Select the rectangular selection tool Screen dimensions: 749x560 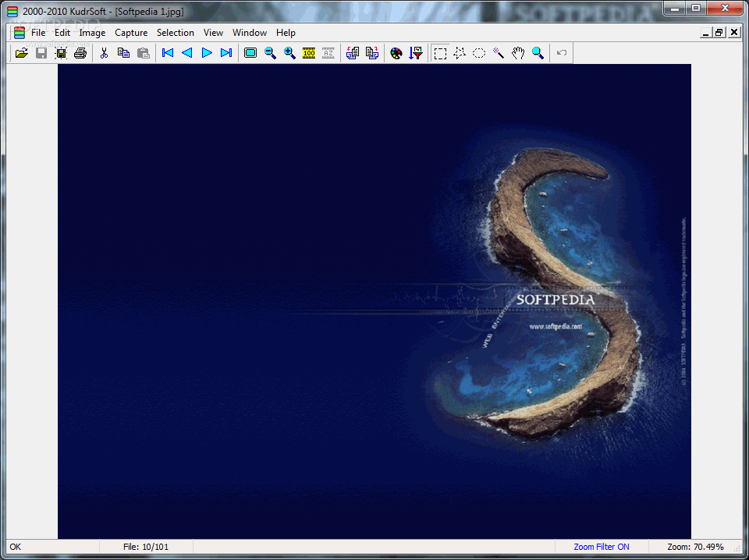coord(440,53)
